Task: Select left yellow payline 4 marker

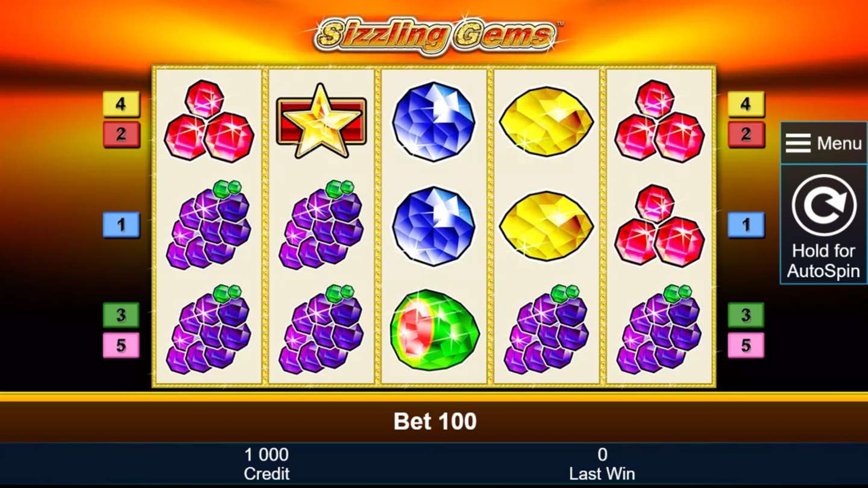Action: [x=121, y=104]
